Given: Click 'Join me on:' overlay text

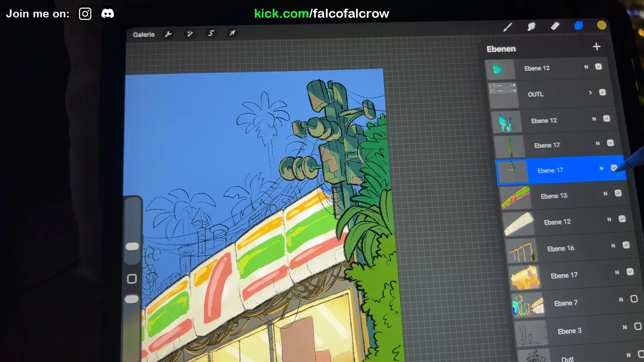Looking at the screenshot, I should 38,14.
